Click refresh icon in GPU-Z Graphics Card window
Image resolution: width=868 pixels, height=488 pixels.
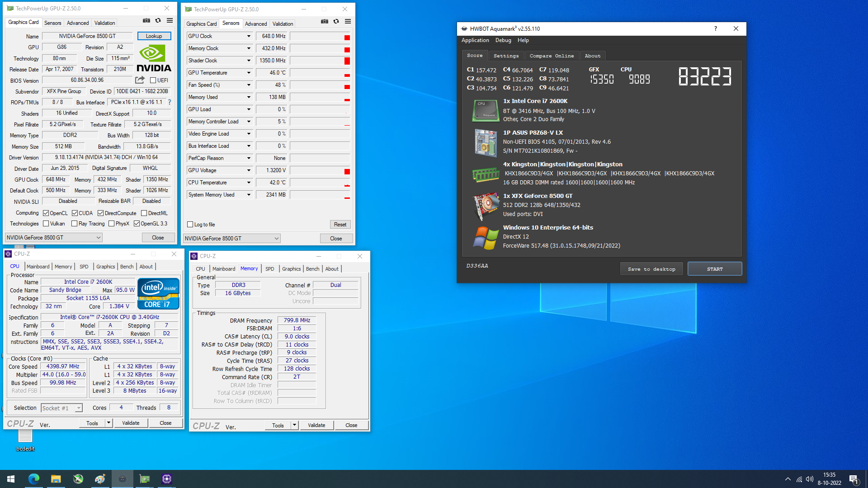click(x=158, y=20)
